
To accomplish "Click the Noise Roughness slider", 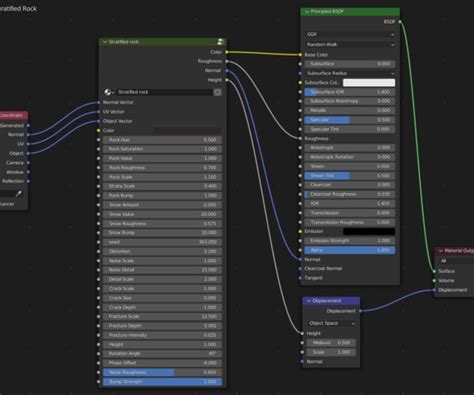I will [162, 372].
